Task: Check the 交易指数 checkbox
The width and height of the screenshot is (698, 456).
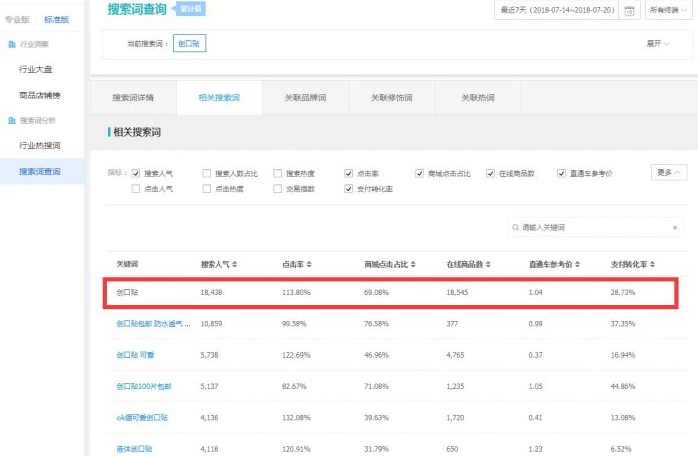Action: pyautogui.click(x=279, y=188)
